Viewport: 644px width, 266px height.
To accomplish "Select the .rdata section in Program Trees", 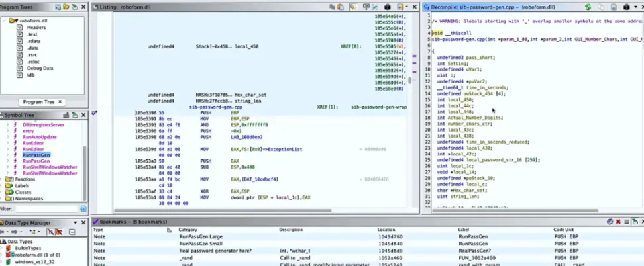I will click(34, 41).
